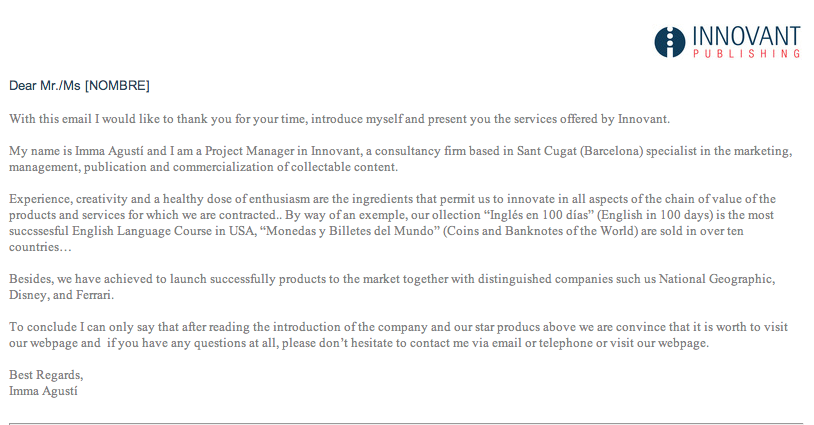
Task: Click 'Sant Cugat (Barcelona)' location text
Action: pyautogui.click(x=580, y=152)
